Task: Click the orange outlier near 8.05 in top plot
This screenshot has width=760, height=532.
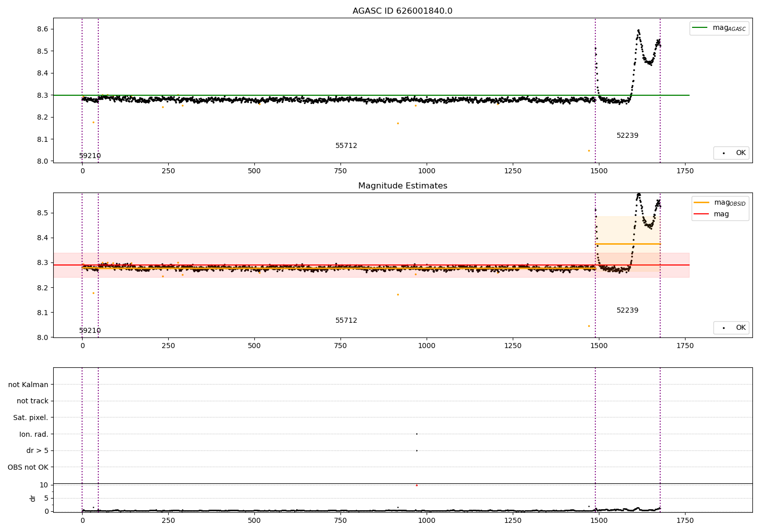Action: coord(589,150)
